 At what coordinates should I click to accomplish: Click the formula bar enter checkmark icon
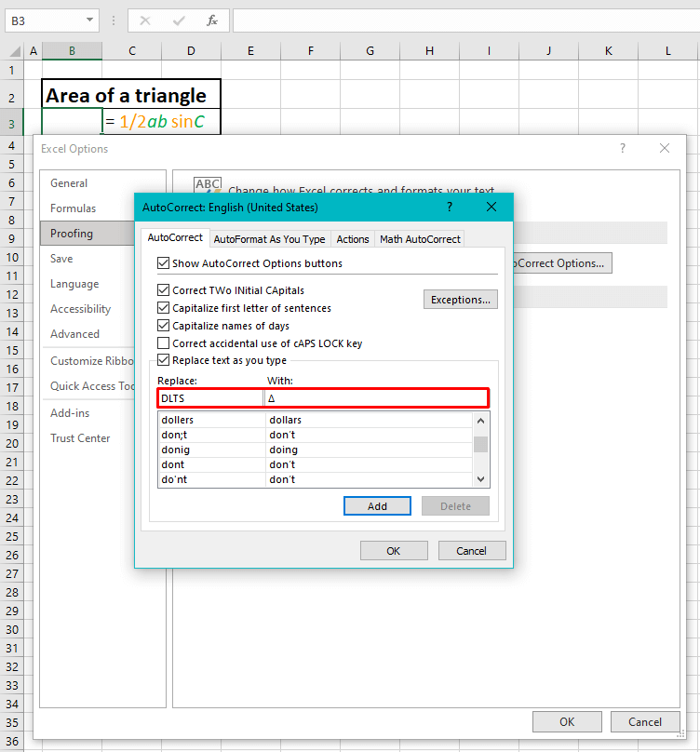(179, 20)
